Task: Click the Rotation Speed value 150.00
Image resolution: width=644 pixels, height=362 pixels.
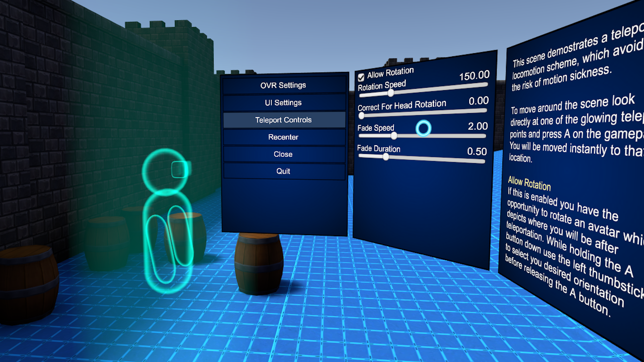Action: [474, 75]
